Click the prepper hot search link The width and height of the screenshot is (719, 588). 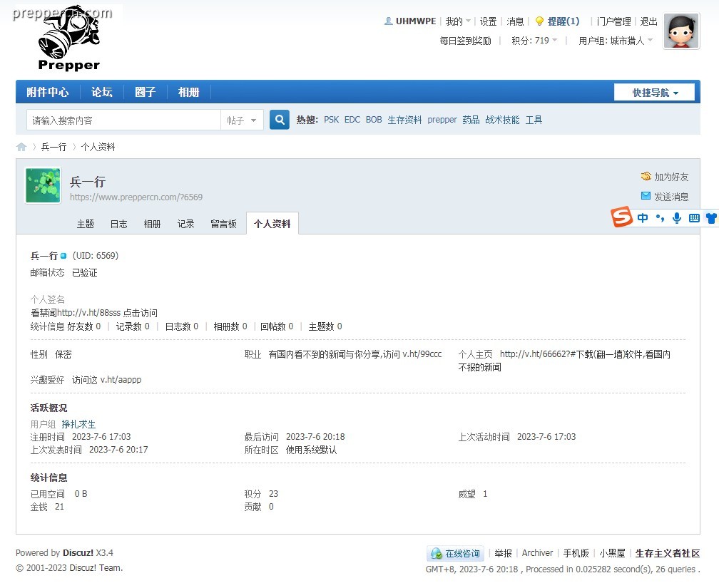click(x=442, y=120)
